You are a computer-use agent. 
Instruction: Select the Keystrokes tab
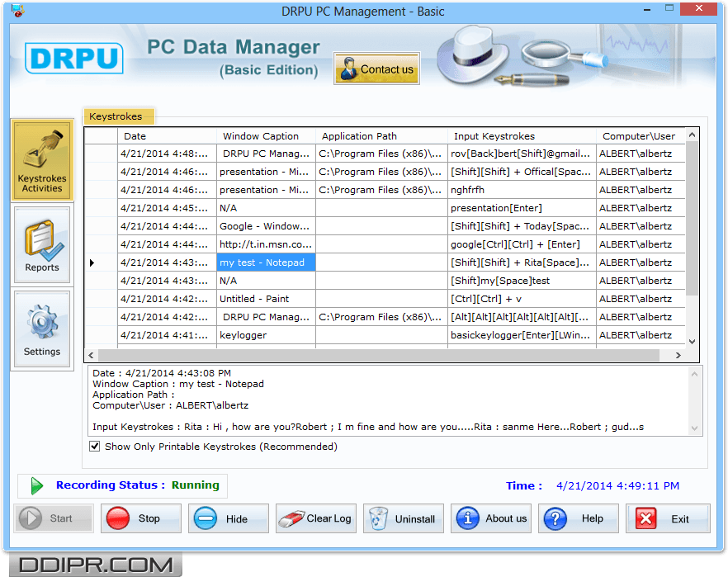[118, 116]
